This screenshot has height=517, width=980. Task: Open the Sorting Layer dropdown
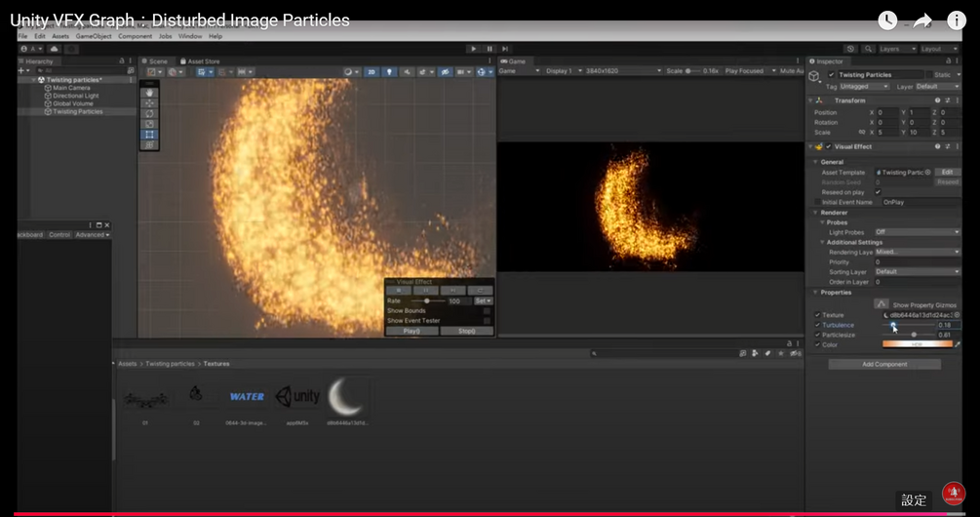(918, 272)
